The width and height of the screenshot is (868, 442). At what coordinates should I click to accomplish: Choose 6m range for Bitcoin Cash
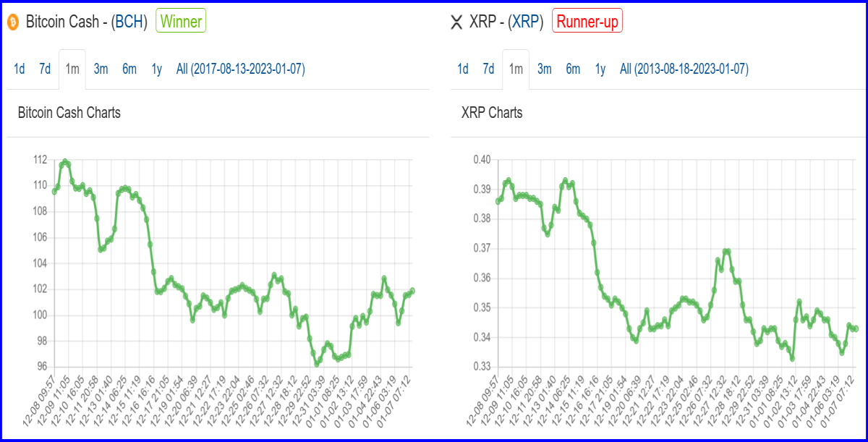(x=129, y=69)
